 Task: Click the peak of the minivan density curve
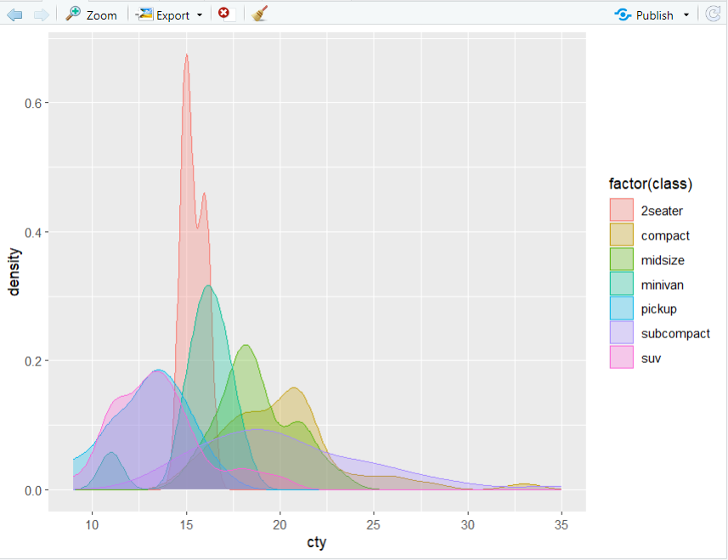point(209,286)
